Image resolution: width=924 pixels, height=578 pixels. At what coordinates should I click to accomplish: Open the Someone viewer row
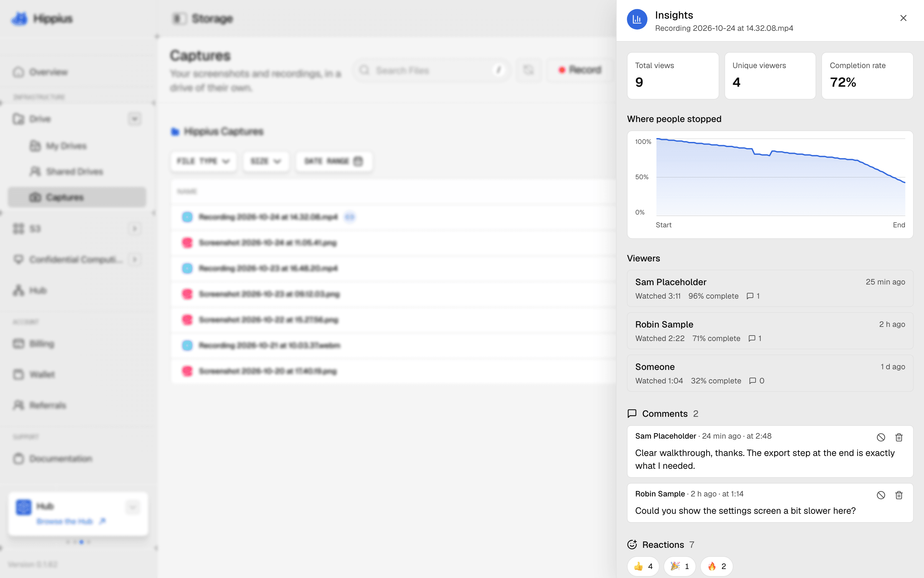point(770,373)
